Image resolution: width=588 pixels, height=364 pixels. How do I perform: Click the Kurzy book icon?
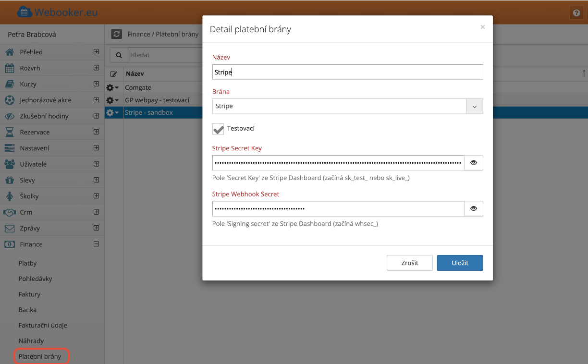tap(10, 84)
